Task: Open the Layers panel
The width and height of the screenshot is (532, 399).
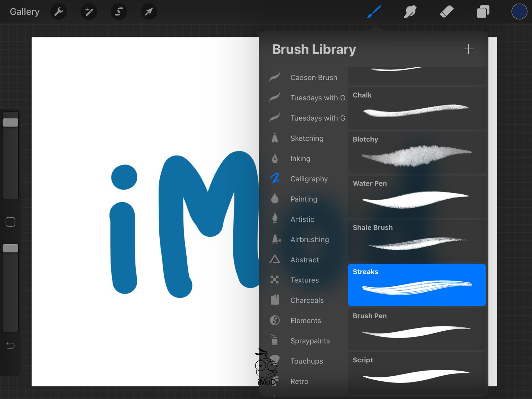Action: pos(483,11)
